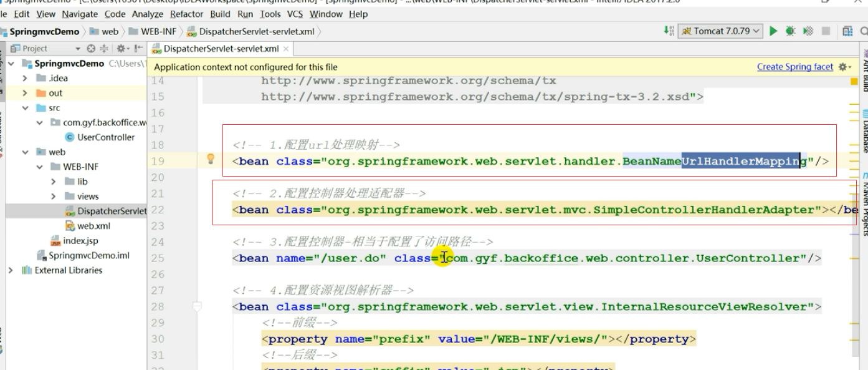Image resolution: width=868 pixels, height=370 pixels.
Task: Open the Navigate menu
Action: 80,14
